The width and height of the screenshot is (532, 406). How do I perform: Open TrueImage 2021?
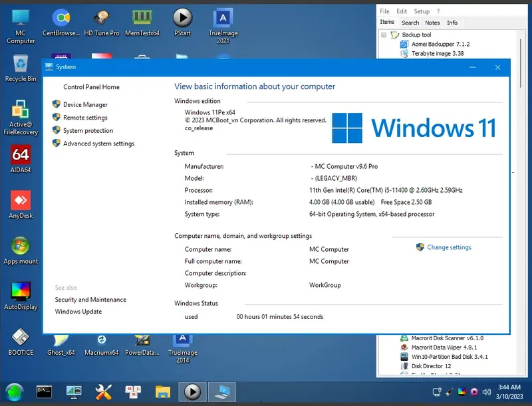point(223,19)
